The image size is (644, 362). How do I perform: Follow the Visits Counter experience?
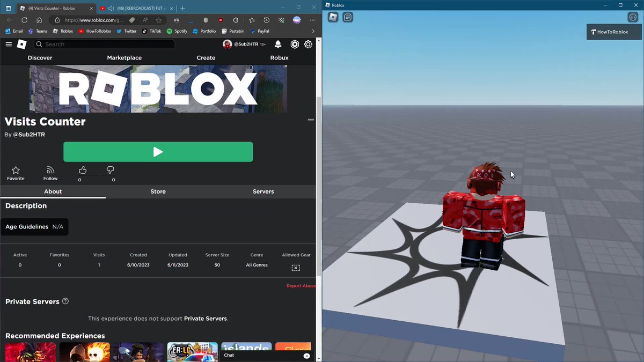(x=50, y=171)
